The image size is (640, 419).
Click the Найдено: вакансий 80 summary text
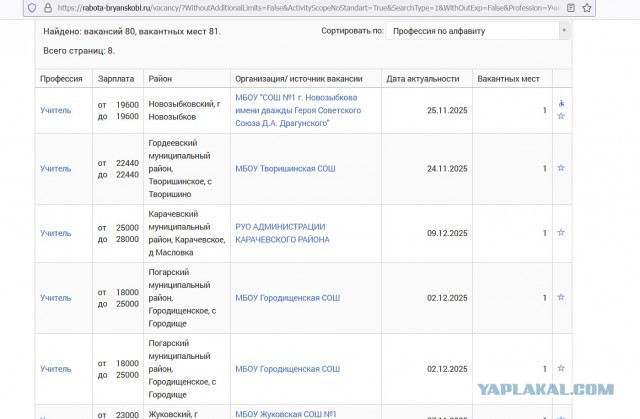point(132,31)
